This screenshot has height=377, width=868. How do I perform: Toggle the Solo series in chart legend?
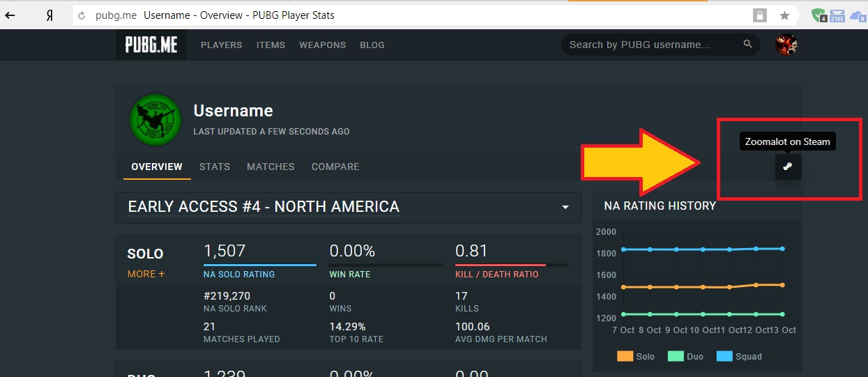pyautogui.click(x=636, y=356)
